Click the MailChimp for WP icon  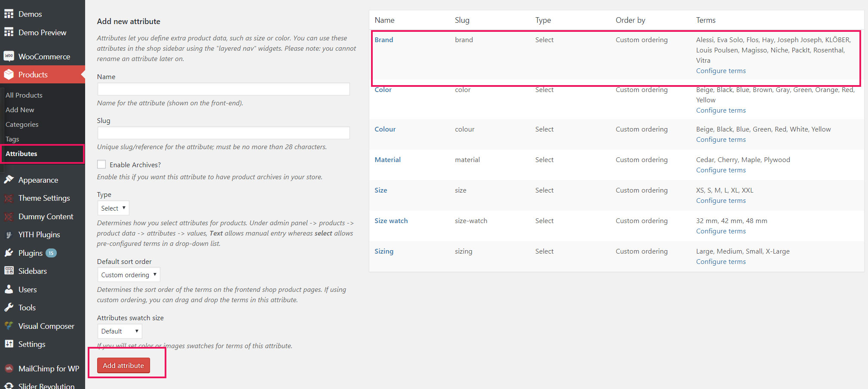(9, 368)
